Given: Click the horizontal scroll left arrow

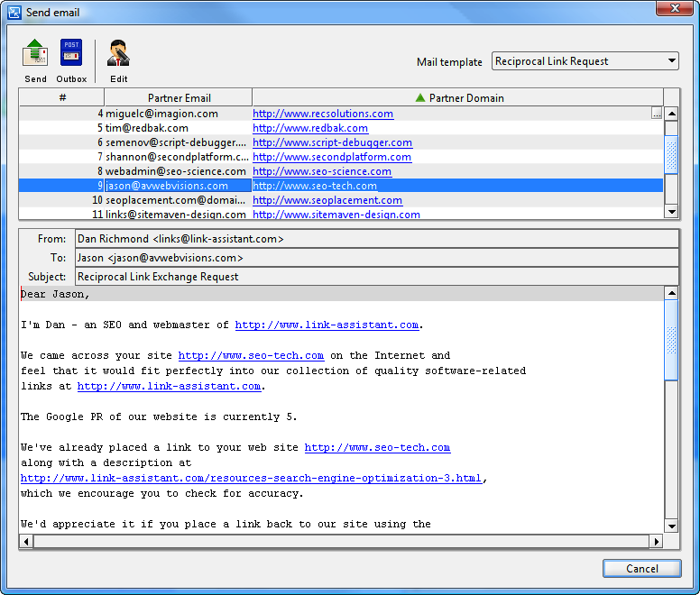Looking at the screenshot, I should pos(26,542).
